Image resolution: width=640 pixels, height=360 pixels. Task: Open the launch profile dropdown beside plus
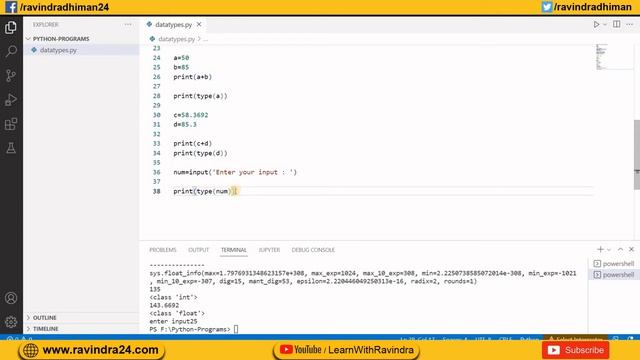pyautogui.click(x=609, y=249)
